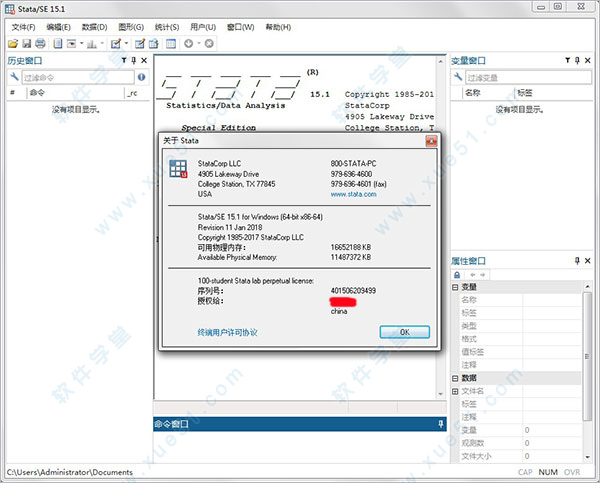Click the wrench icon in variables window
The width and height of the screenshot is (600, 483).
tap(459, 77)
